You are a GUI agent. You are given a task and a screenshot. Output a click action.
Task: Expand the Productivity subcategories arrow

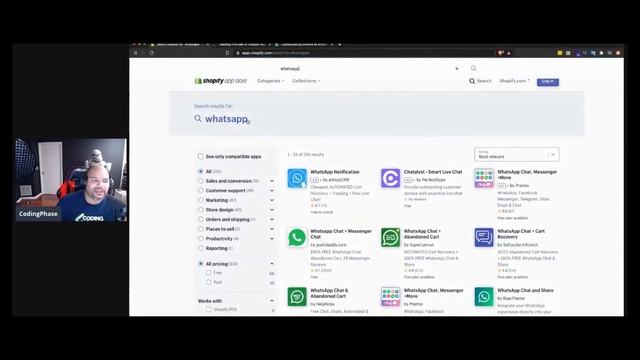coord(272,238)
